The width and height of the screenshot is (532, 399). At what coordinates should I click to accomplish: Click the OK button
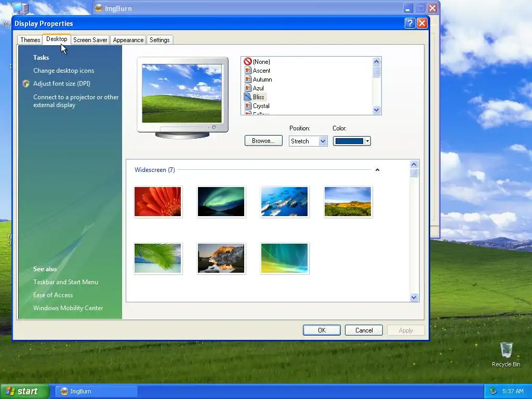point(322,330)
